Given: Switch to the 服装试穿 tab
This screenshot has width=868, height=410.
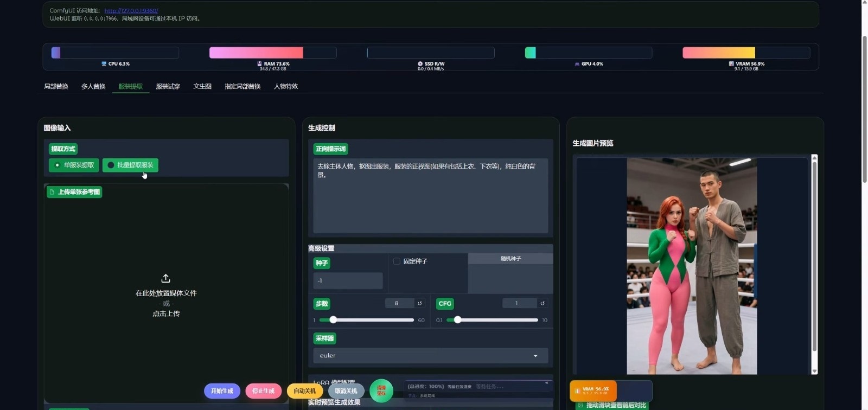Looking at the screenshot, I should click(x=168, y=86).
